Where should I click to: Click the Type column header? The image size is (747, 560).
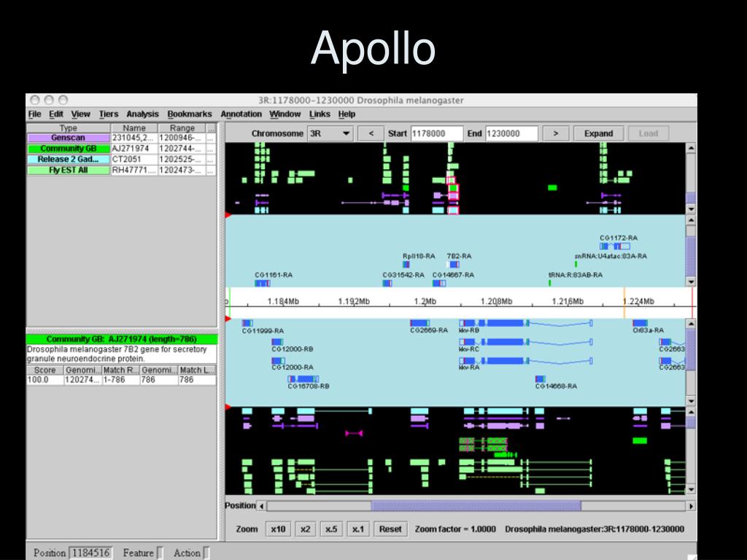pyautogui.click(x=68, y=128)
